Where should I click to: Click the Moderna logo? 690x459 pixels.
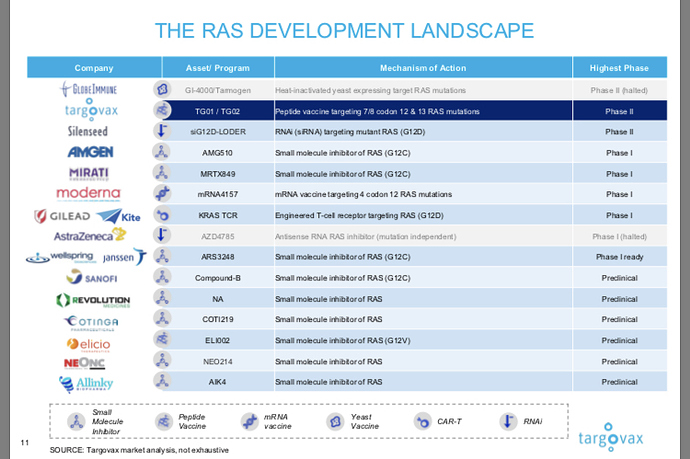pos(88,194)
